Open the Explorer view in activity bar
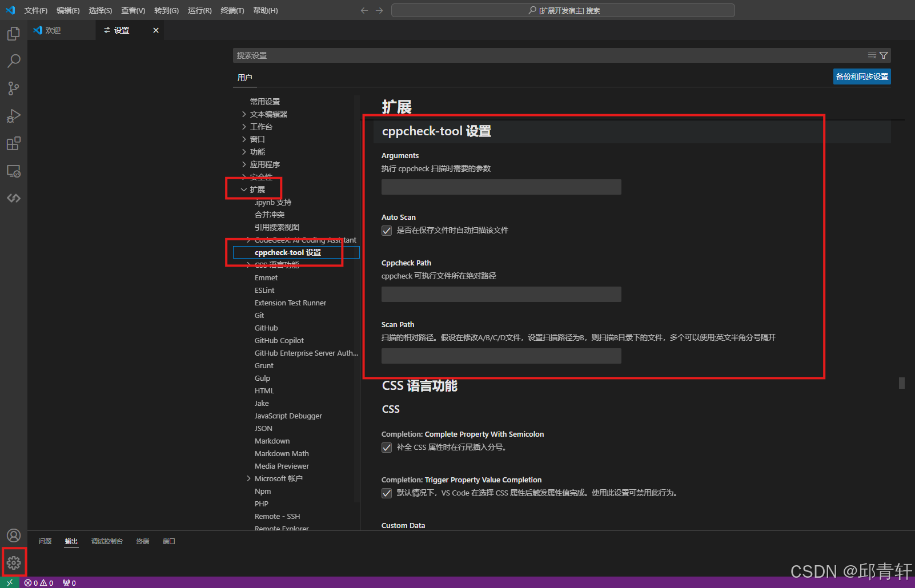This screenshot has height=588, width=915. point(14,34)
